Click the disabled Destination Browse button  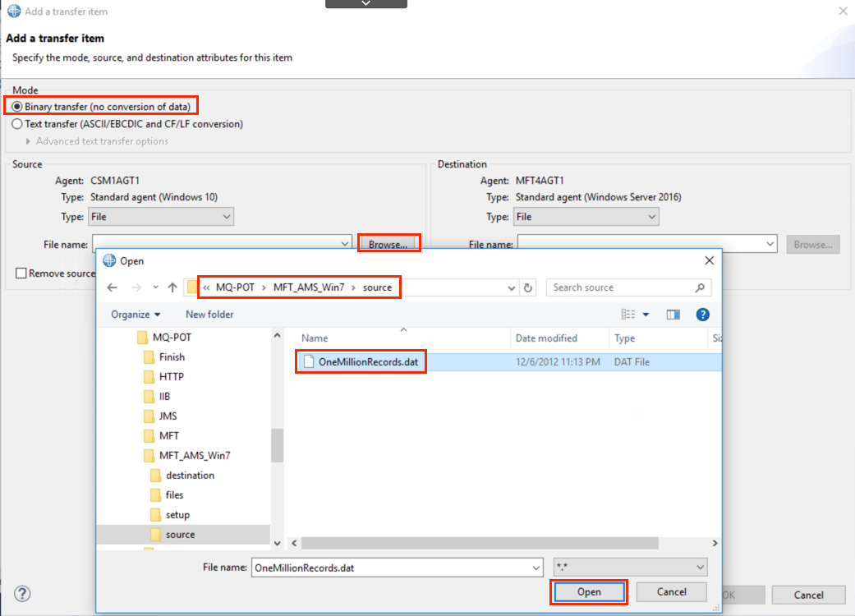click(x=813, y=244)
